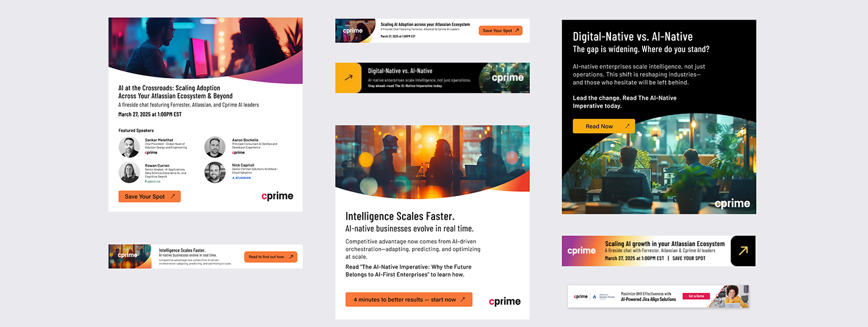Screen dimensions: 868x327
Task: Click the cprime logo on the top white leaderboard banner
Action: pyautogui.click(x=352, y=31)
